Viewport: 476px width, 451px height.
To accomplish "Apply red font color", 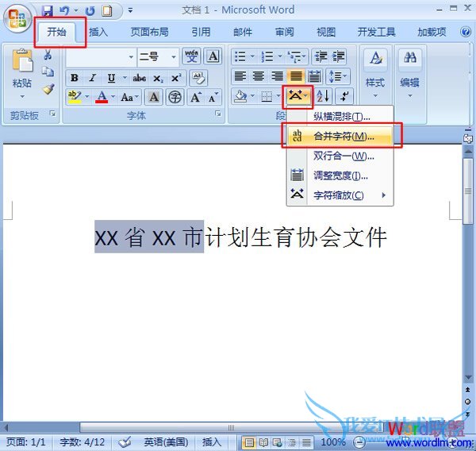I will click(x=102, y=97).
